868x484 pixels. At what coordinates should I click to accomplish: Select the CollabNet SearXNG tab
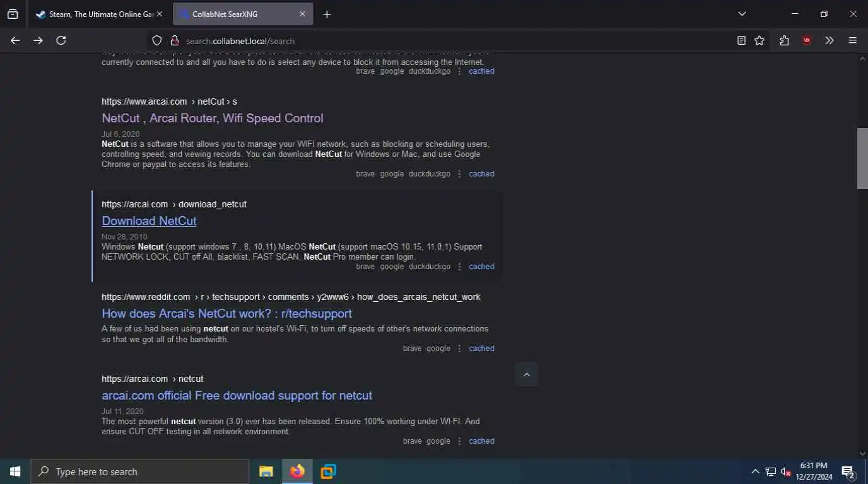pos(242,14)
